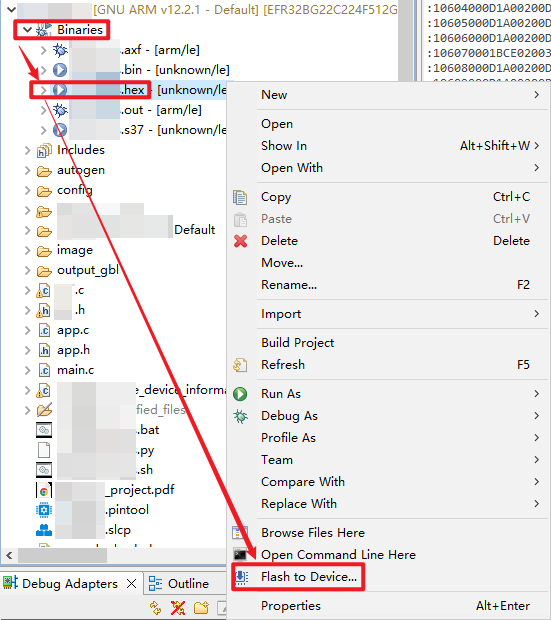Expand the .axf binary entry
The image size is (551, 620).
click(x=44, y=50)
